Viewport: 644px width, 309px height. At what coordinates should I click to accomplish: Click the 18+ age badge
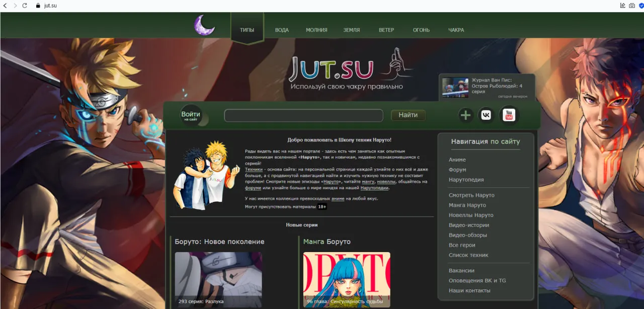click(322, 207)
